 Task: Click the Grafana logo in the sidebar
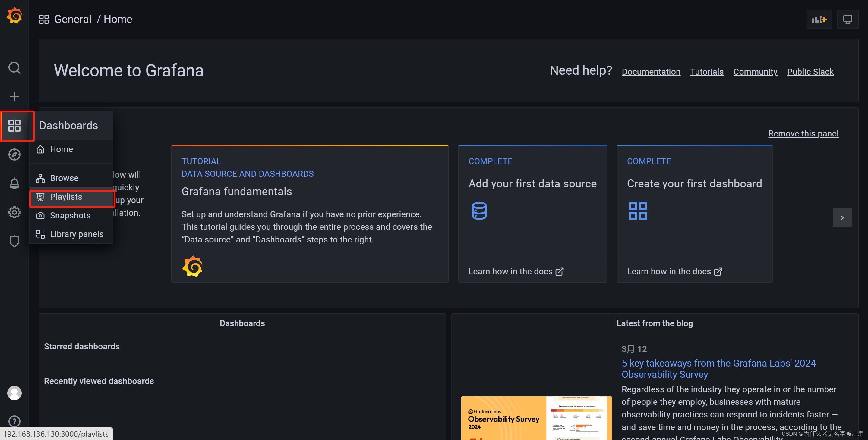point(14,16)
